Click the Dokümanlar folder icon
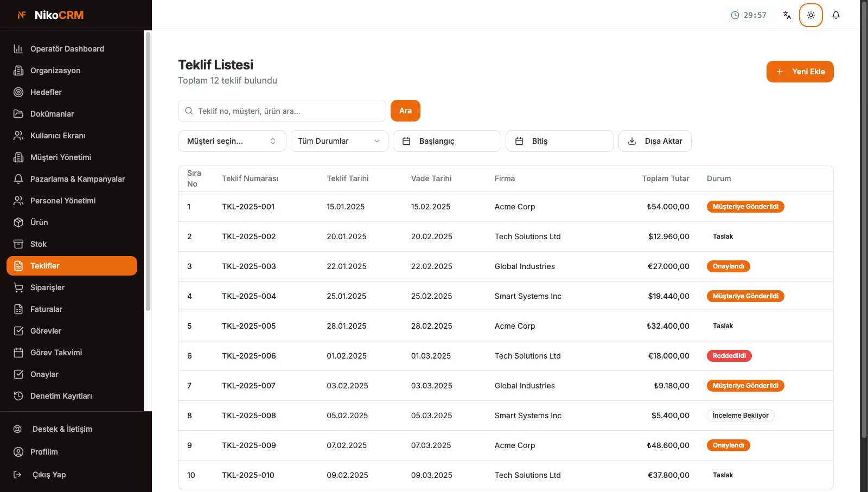The height and width of the screenshot is (492, 868). pyautogui.click(x=18, y=114)
